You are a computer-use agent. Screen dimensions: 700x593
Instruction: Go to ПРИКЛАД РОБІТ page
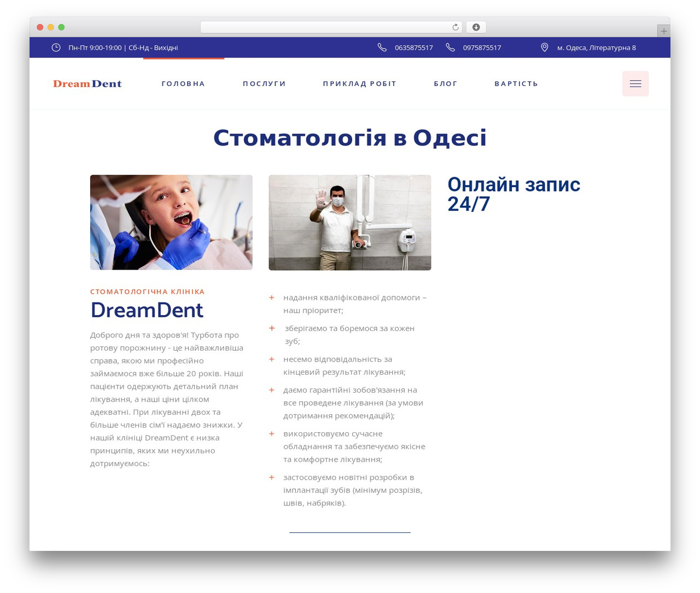coord(359,84)
